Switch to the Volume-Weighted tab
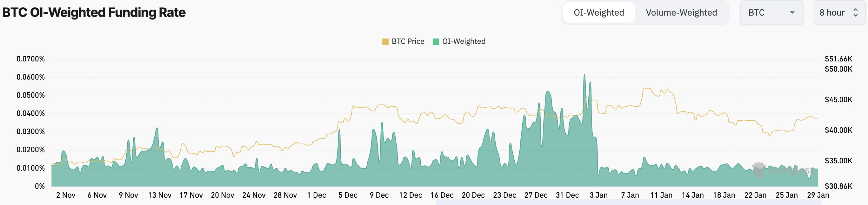The image size is (868, 205). pos(681,12)
